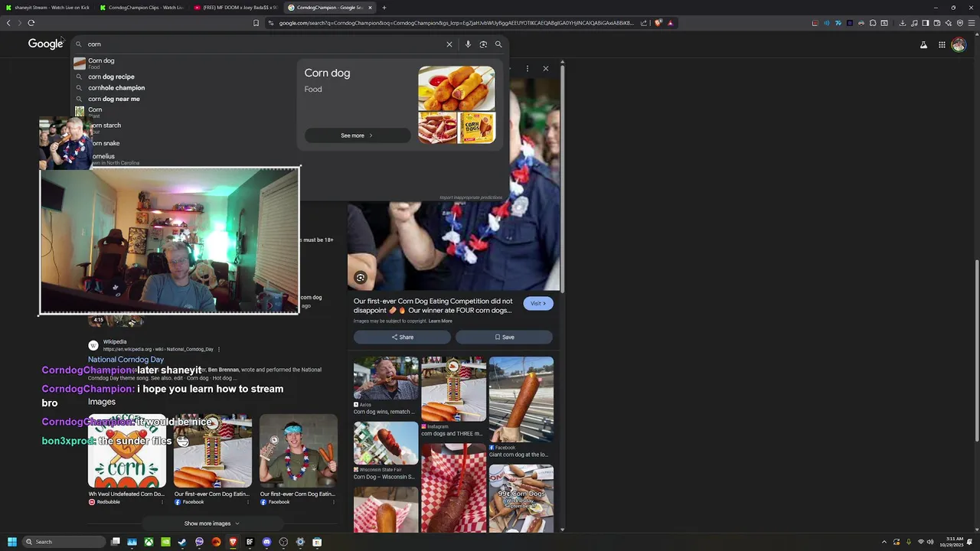Open the Windows Start menu
Viewport: 980px width, 551px height.
pyautogui.click(x=11, y=542)
